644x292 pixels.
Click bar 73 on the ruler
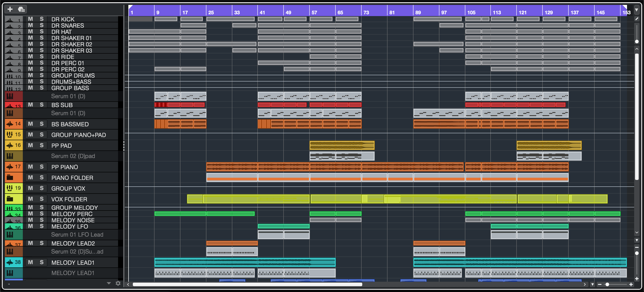pos(366,12)
